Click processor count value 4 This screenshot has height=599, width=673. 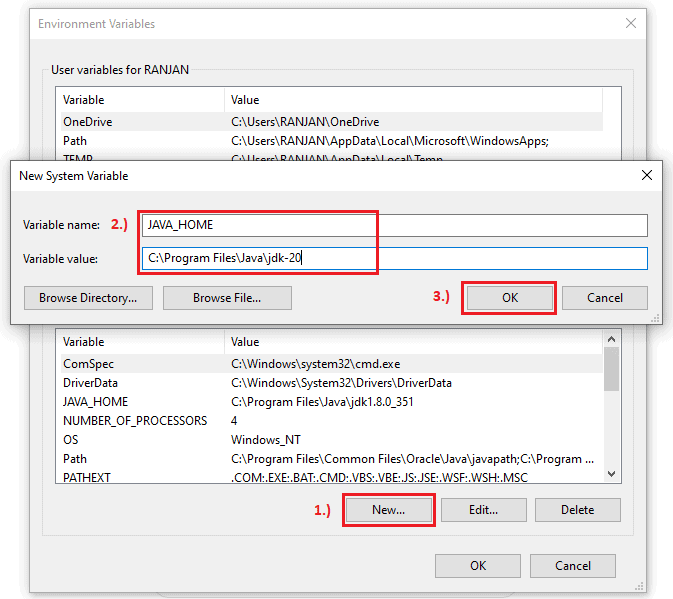pos(234,421)
